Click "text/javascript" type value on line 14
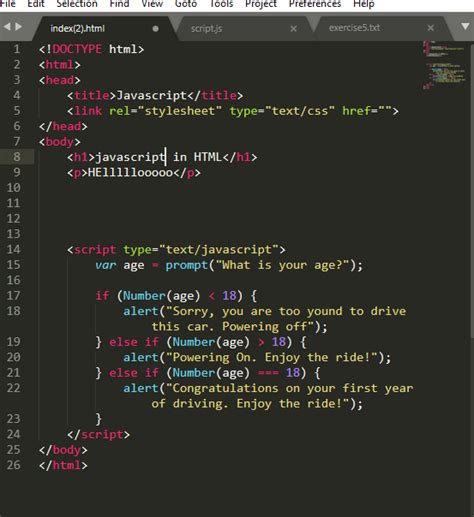The width and height of the screenshot is (474, 517). tap(219, 250)
